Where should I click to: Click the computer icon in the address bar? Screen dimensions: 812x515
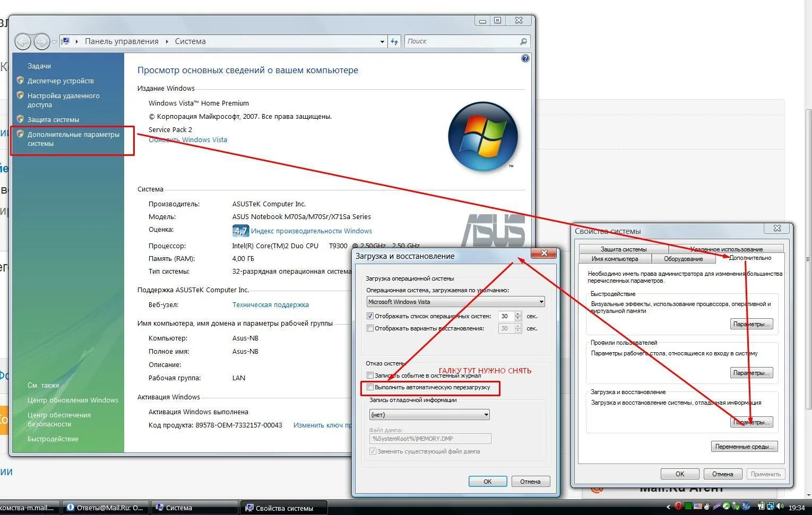(x=66, y=41)
